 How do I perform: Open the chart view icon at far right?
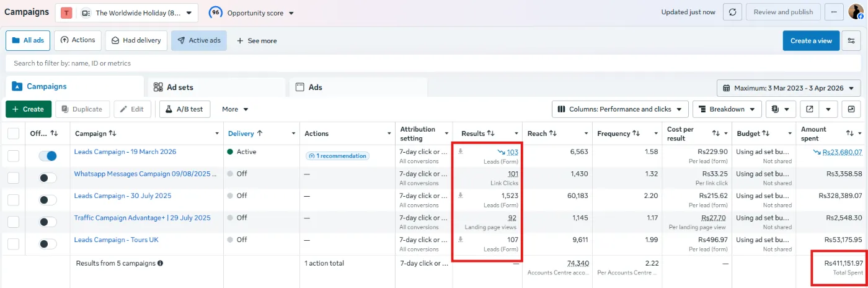click(x=851, y=109)
